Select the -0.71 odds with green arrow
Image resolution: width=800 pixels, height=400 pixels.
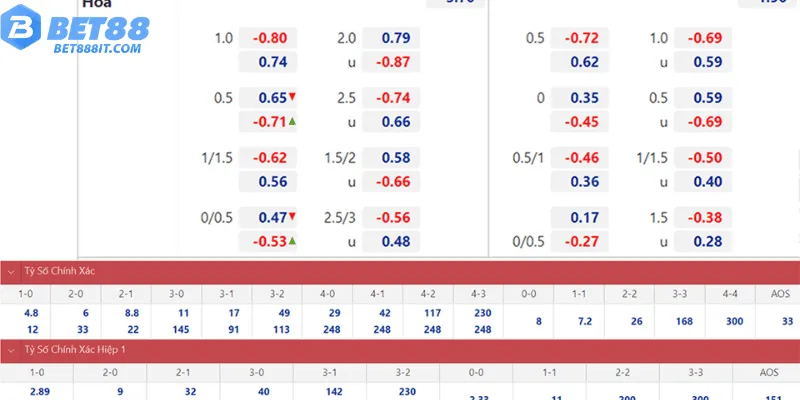point(268,121)
